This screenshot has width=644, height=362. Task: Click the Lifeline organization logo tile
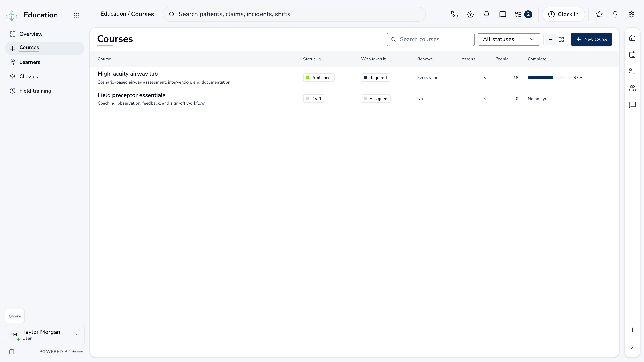pyautogui.click(x=15, y=316)
